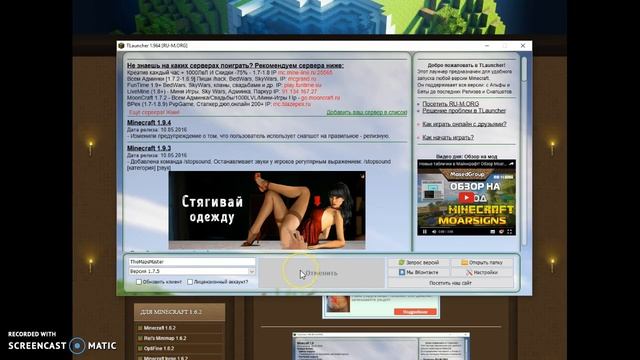Click OptiFine 1.6.2 in background page
The width and height of the screenshot is (640, 360).
click(x=159, y=349)
